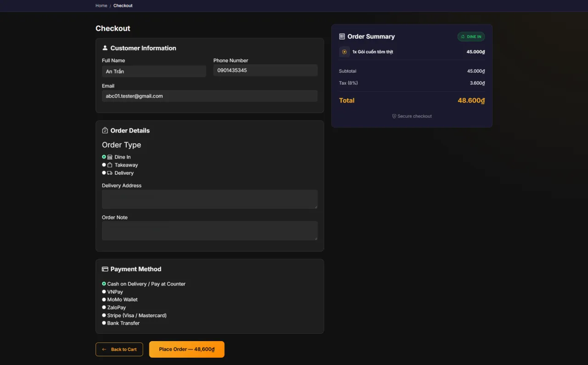The height and width of the screenshot is (365, 588).
Task: Choose VNPay as payment method
Action: coord(104,291)
